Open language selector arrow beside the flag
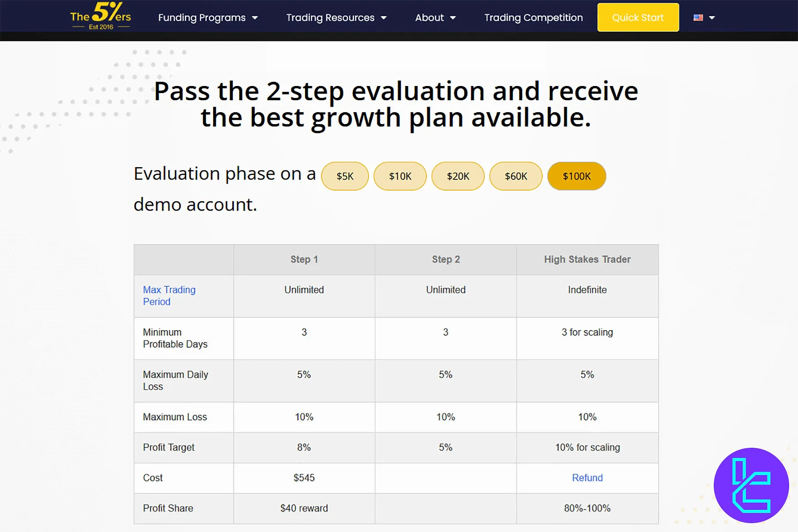Screen dimensions: 798x532 [x=712, y=18]
